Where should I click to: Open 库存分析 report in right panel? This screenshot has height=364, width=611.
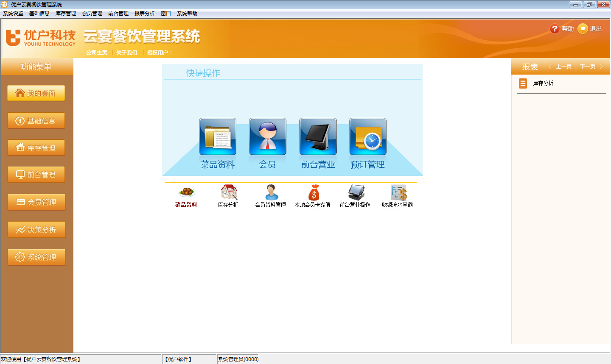543,83
